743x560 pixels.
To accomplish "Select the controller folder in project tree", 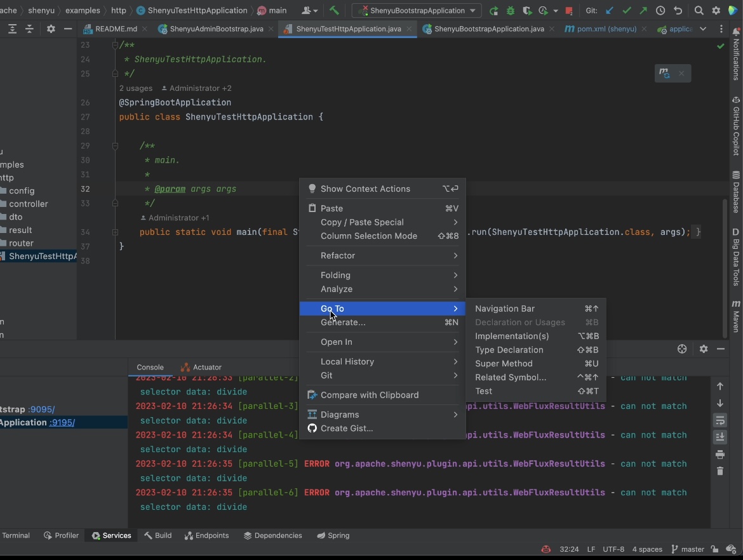I will point(29,204).
